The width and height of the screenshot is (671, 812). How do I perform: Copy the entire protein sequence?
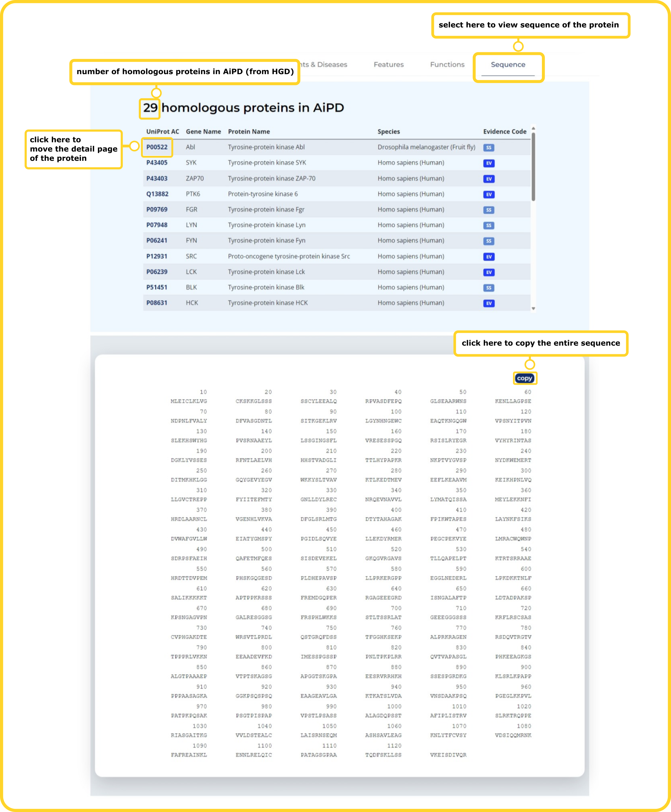click(x=525, y=378)
